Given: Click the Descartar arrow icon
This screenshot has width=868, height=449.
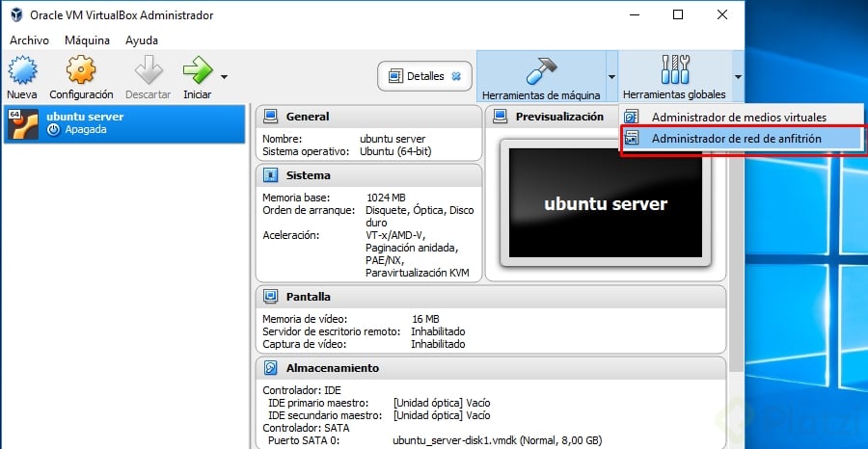Looking at the screenshot, I should point(149,70).
